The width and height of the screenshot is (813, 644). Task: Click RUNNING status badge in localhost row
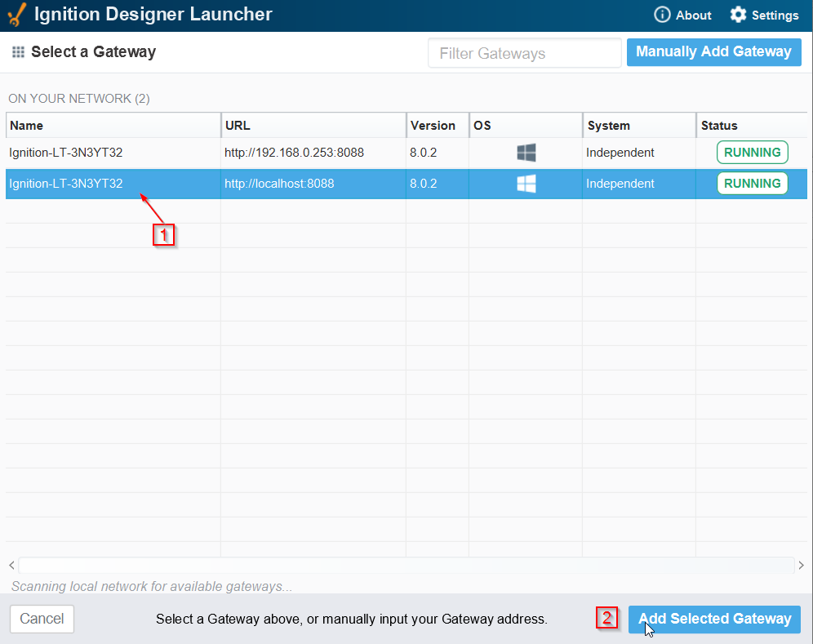coord(753,184)
